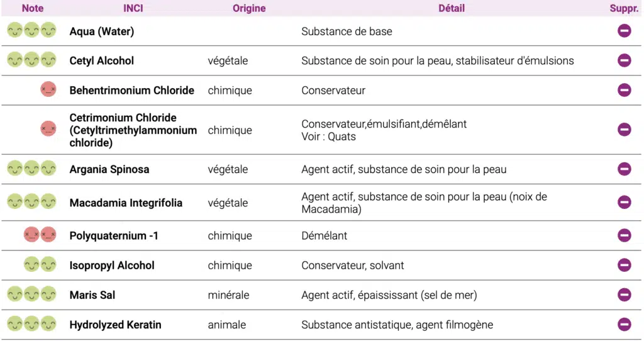The image size is (644, 341).
Task: Click the Note column header
Action: [33, 8]
